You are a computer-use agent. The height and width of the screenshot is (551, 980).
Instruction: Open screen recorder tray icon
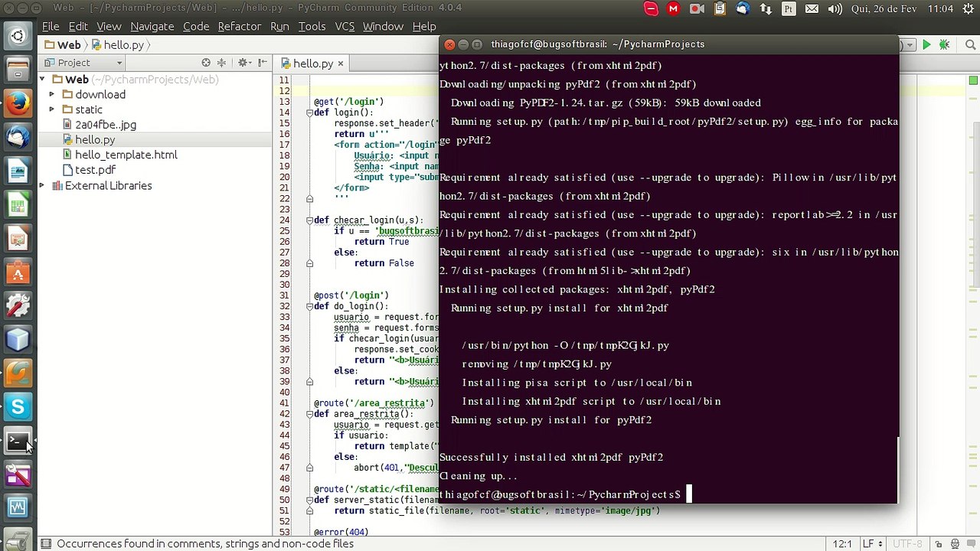[x=697, y=9]
